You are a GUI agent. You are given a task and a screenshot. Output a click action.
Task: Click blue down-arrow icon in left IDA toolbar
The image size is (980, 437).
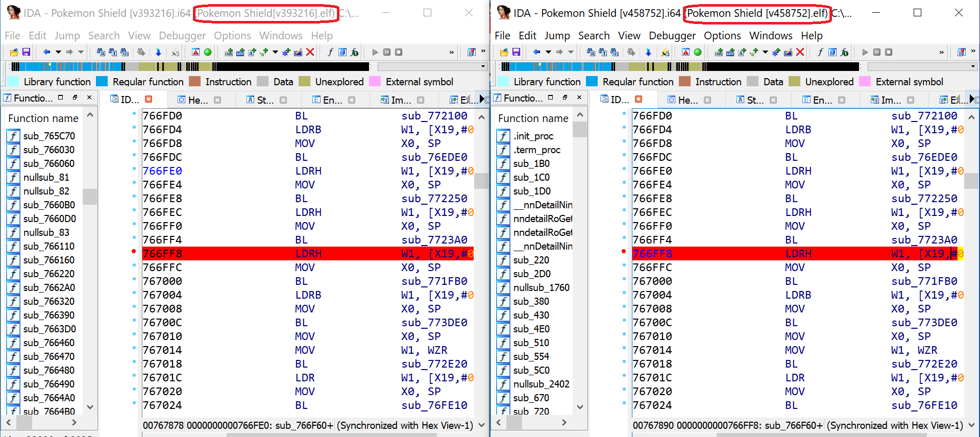pyautogui.click(x=158, y=52)
